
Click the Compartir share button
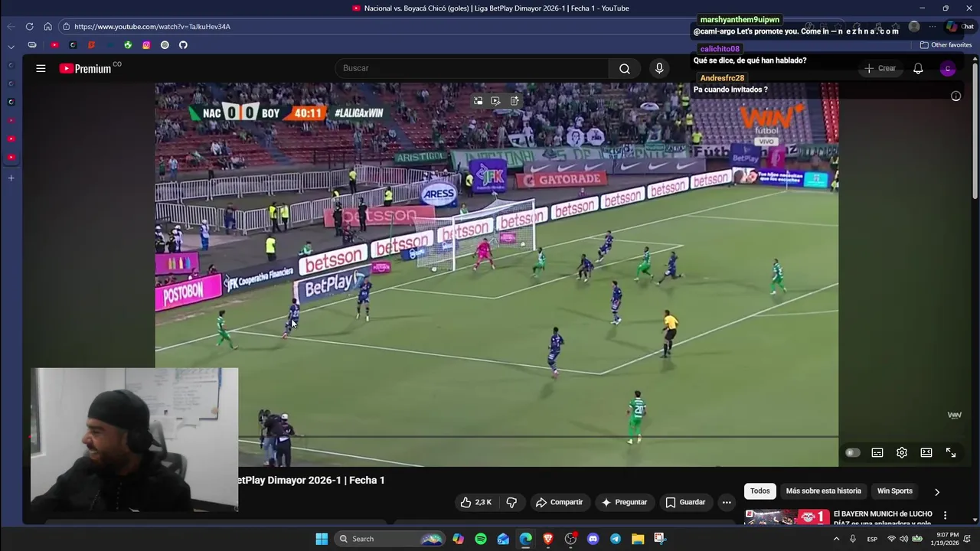[559, 502]
